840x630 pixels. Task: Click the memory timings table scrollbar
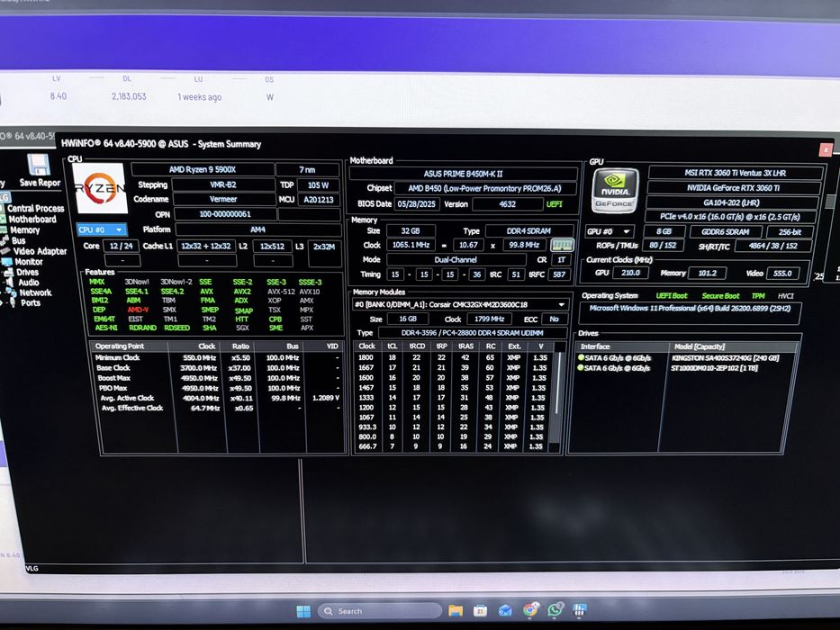(557, 396)
